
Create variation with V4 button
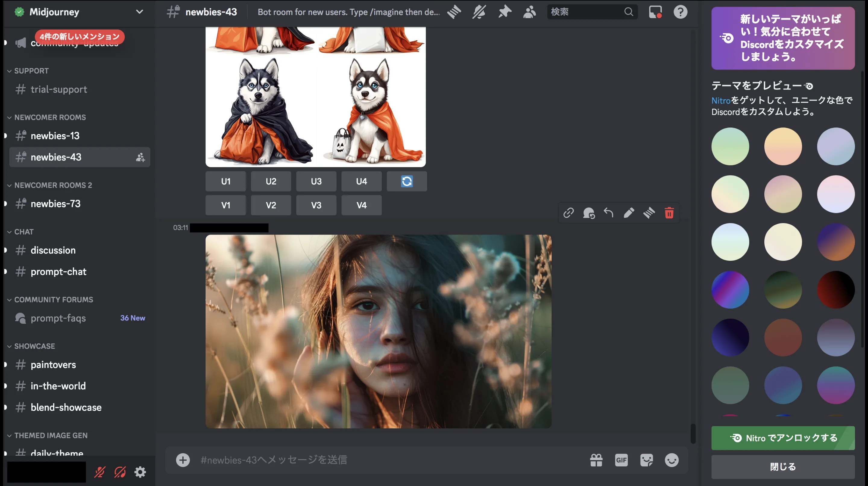click(x=362, y=205)
